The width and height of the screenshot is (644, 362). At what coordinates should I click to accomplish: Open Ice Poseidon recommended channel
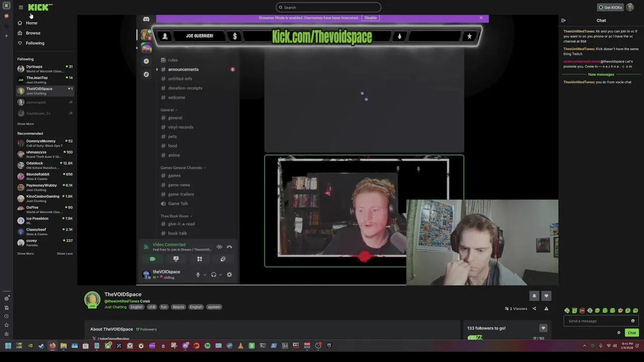(45, 220)
